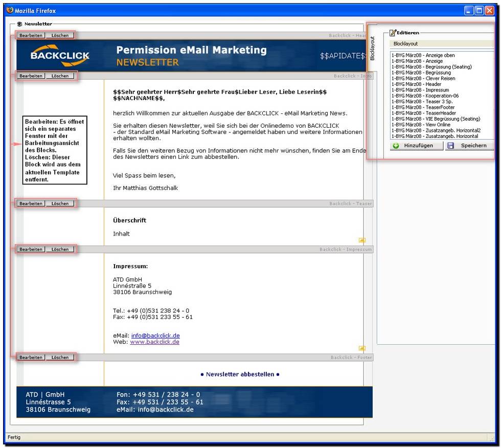This screenshot has height=448, width=501.
Task: Click 'Ihr Matthias Gottschalk' signature
Action: (x=145, y=188)
